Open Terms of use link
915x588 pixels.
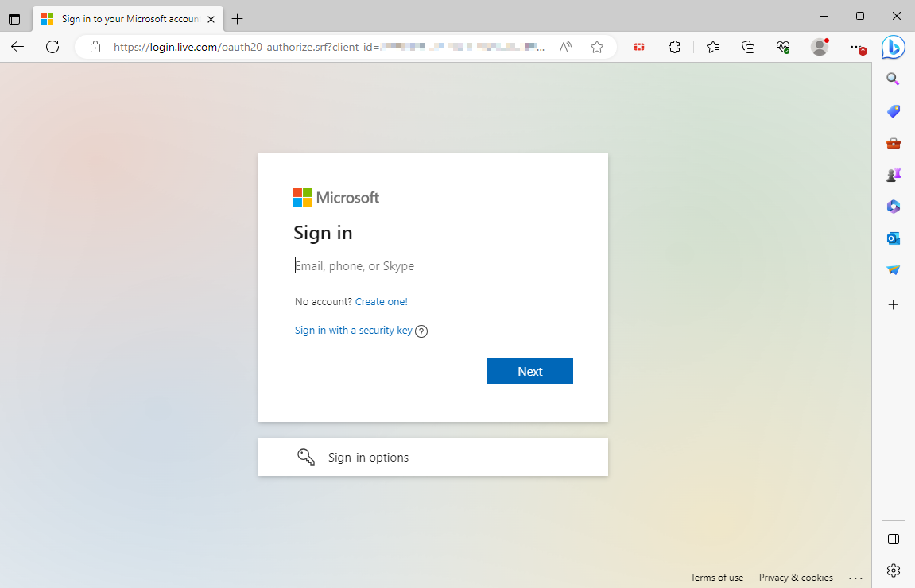716,578
